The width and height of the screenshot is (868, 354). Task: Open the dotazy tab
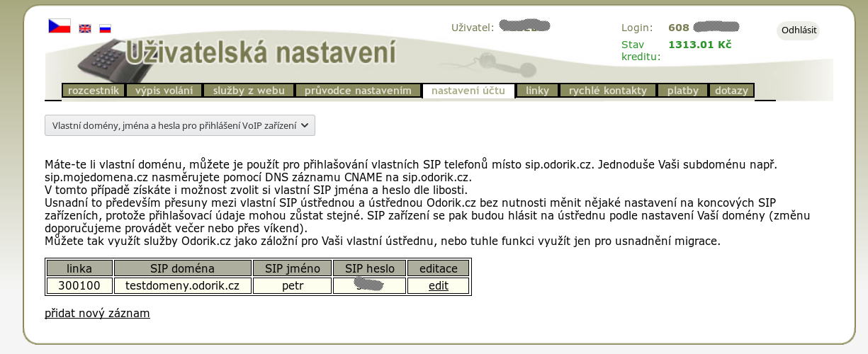(x=732, y=91)
